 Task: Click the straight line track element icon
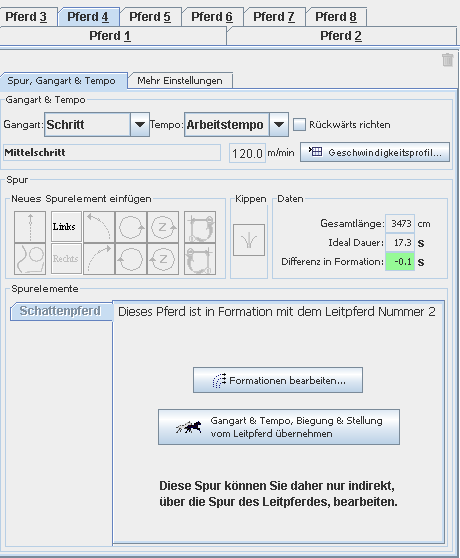click(30, 227)
